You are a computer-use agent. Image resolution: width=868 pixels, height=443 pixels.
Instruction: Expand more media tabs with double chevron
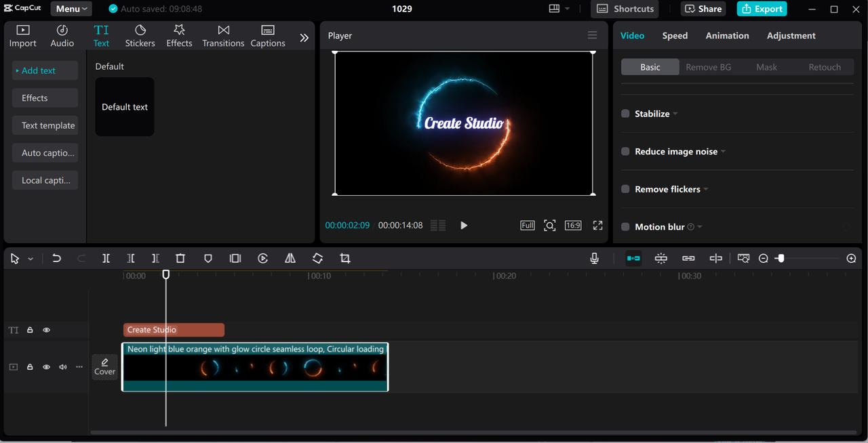[x=304, y=38]
